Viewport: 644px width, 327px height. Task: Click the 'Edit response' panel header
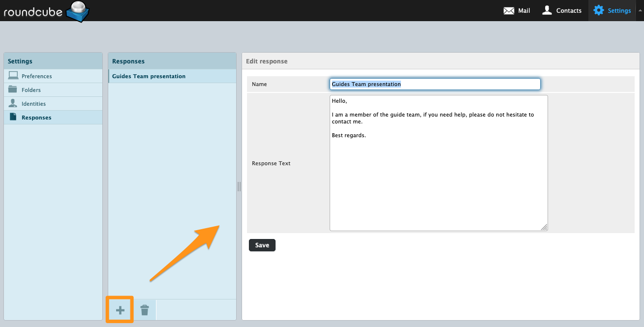(x=267, y=61)
